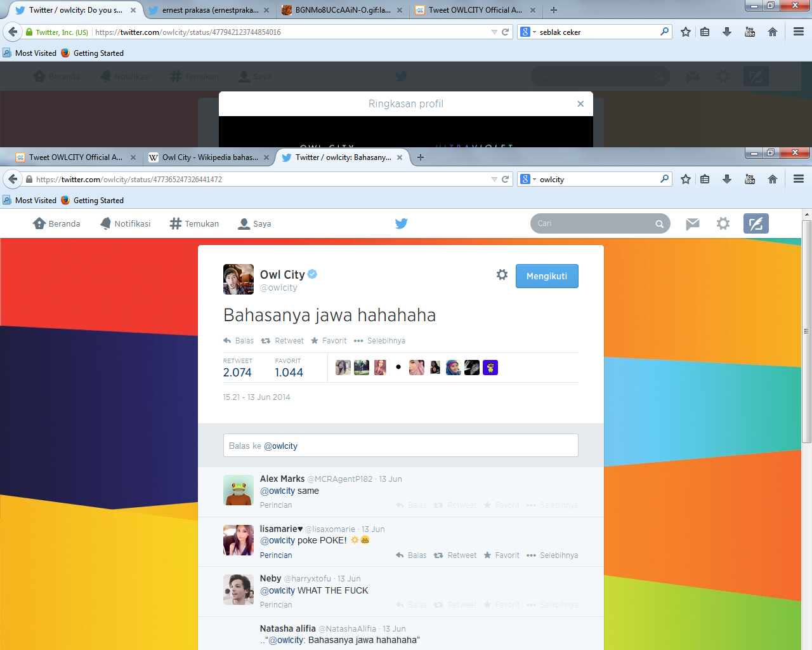812x650 pixels.
Task: Open direct messages envelope icon
Action: [693, 223]
